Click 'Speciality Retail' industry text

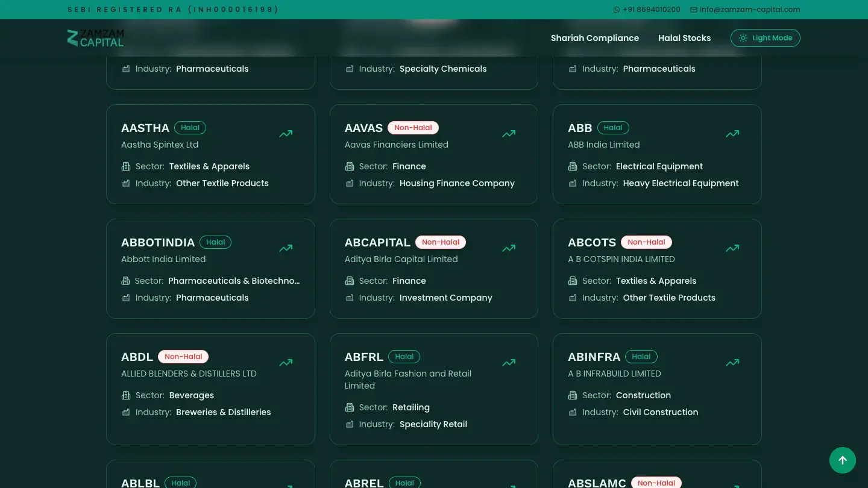[x=433, y=424]
